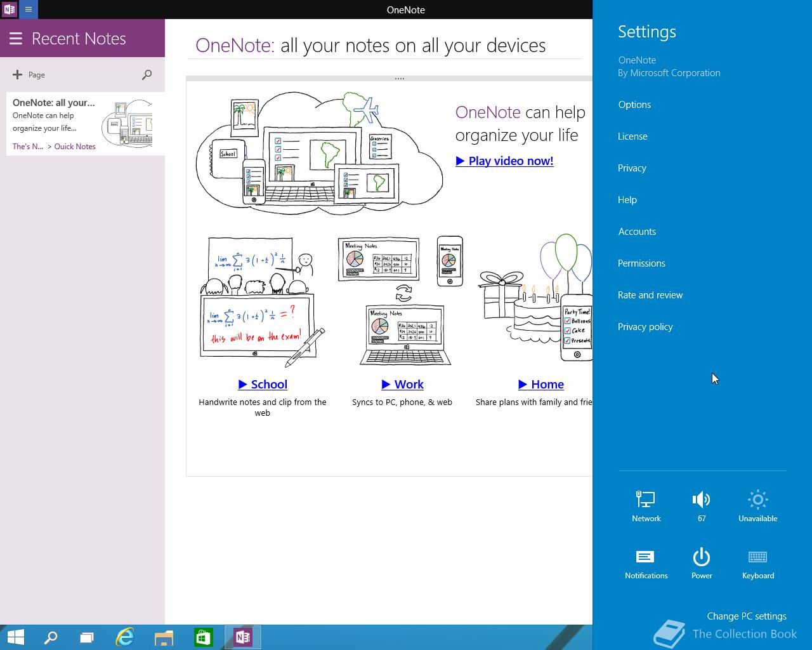Open the School video link
The width and height of the screenshot is (812, 650).
[263, 384]
